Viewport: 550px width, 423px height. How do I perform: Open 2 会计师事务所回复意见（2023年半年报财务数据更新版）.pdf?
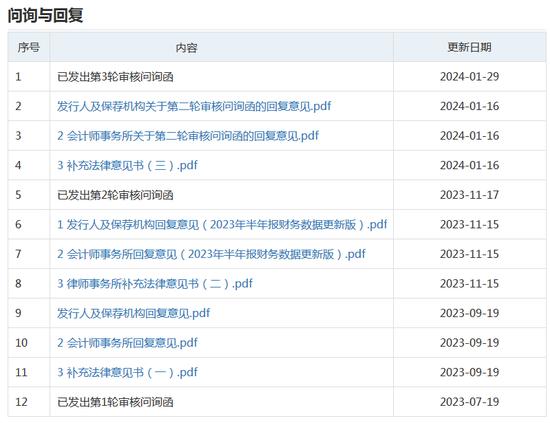point(211,254)
